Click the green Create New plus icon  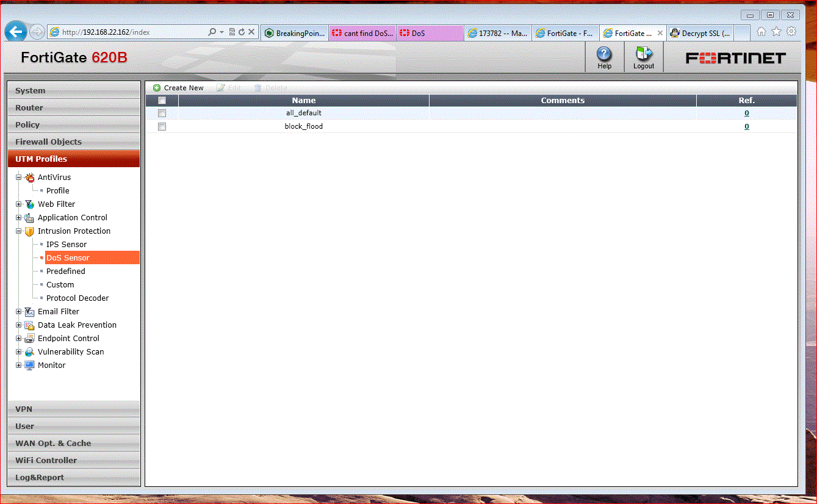pyautogui.click(x=157, y=88)
